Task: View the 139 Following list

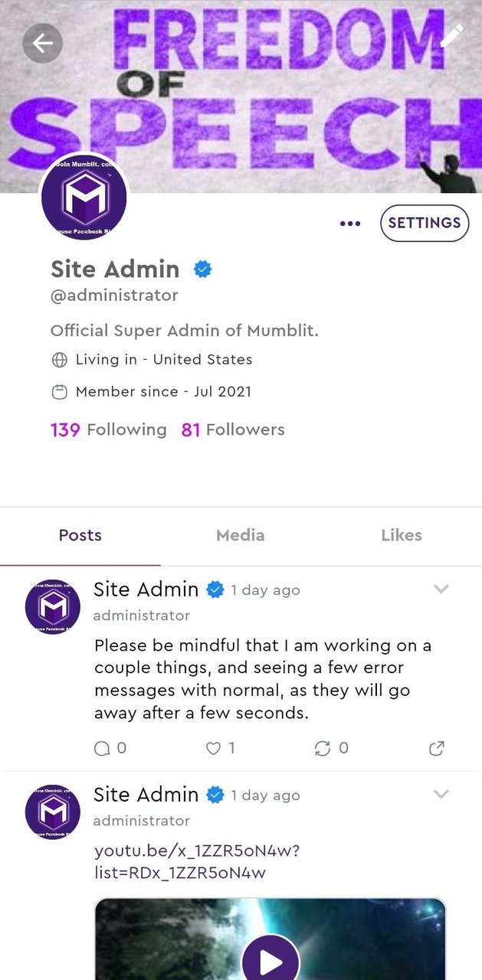Action: [x=108, y=430]
